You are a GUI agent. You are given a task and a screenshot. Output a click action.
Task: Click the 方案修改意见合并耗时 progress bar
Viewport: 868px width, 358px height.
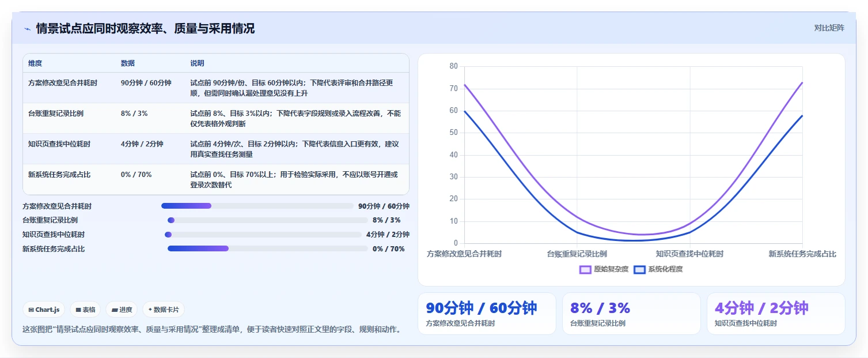pyautogui.click(x=257, y=206)
